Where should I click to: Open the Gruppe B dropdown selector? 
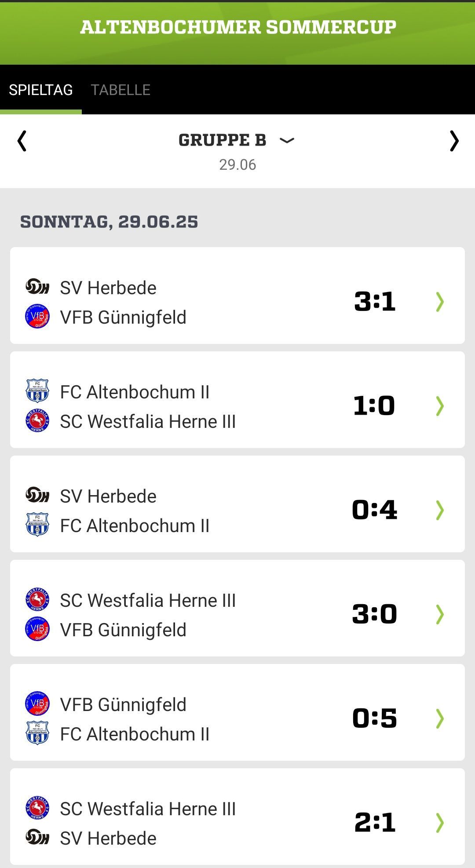tap(287, 141)
